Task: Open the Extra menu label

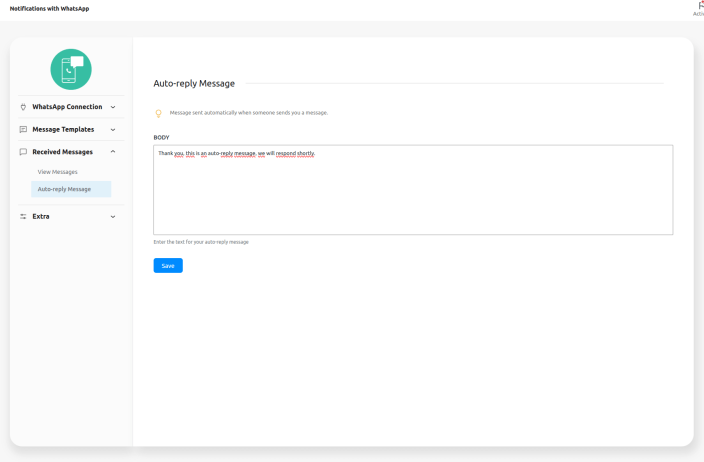Action: tap(41, 216)
